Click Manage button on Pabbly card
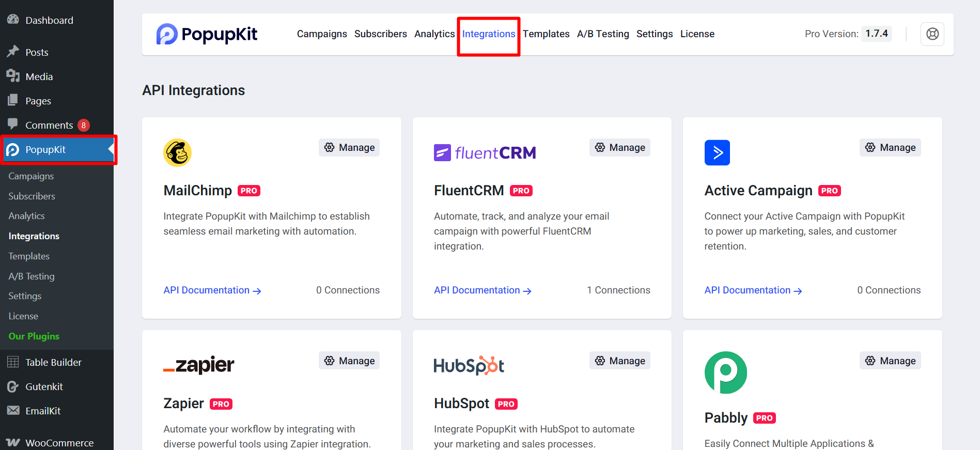Image resolution: width=980 pixels, height=450 pixels. click(x=890, y=361)
